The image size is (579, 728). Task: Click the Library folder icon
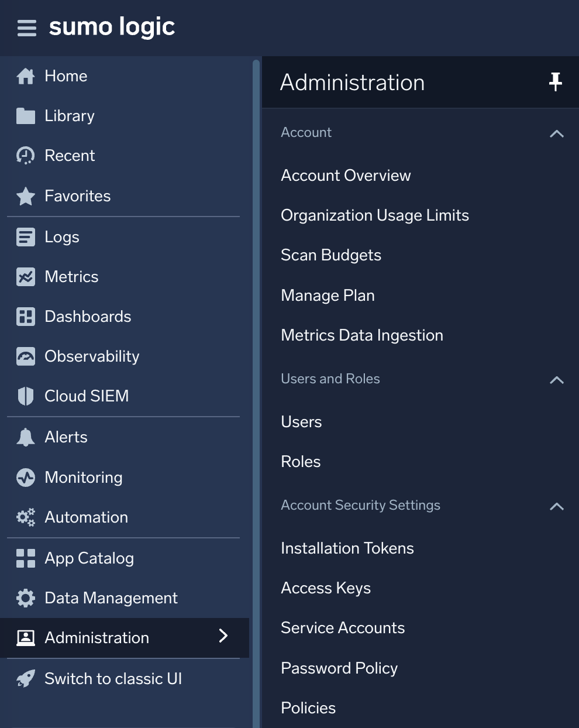26,116
